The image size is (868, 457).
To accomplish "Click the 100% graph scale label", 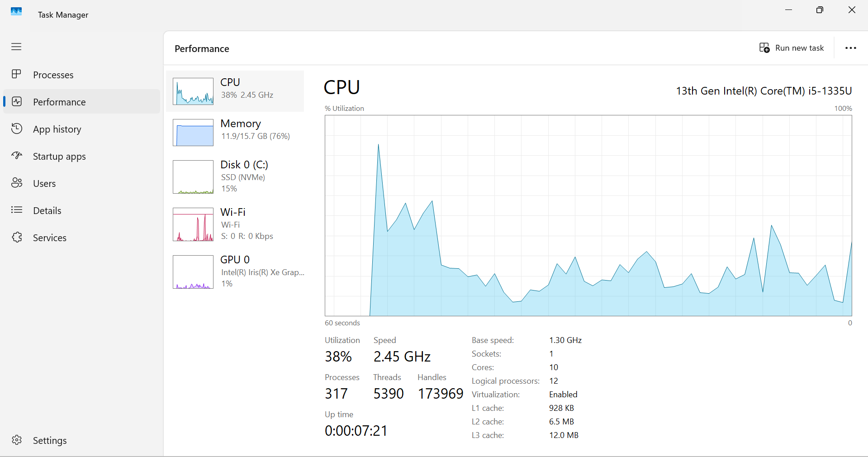I will 843,109.
